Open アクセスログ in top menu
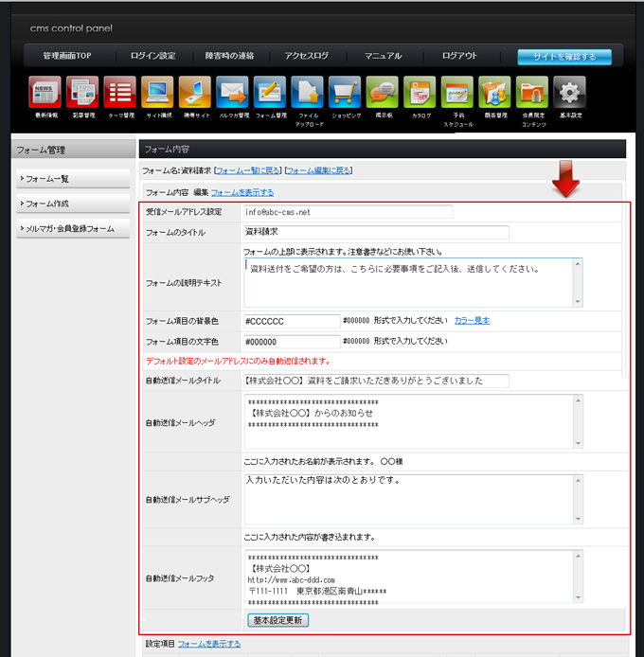This screenshot has height=657, width=644. (x=306, y=56)
